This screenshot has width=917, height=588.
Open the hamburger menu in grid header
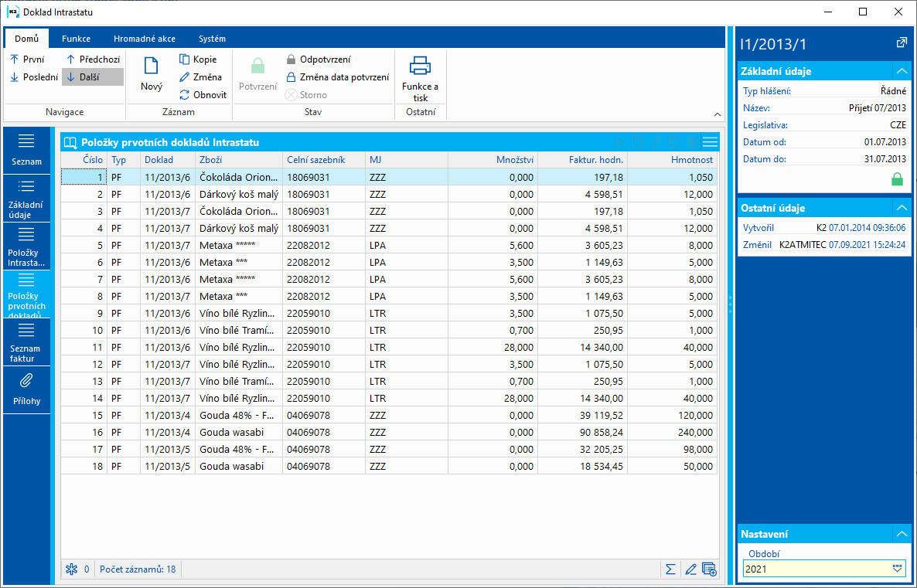[x=710, y=142]
